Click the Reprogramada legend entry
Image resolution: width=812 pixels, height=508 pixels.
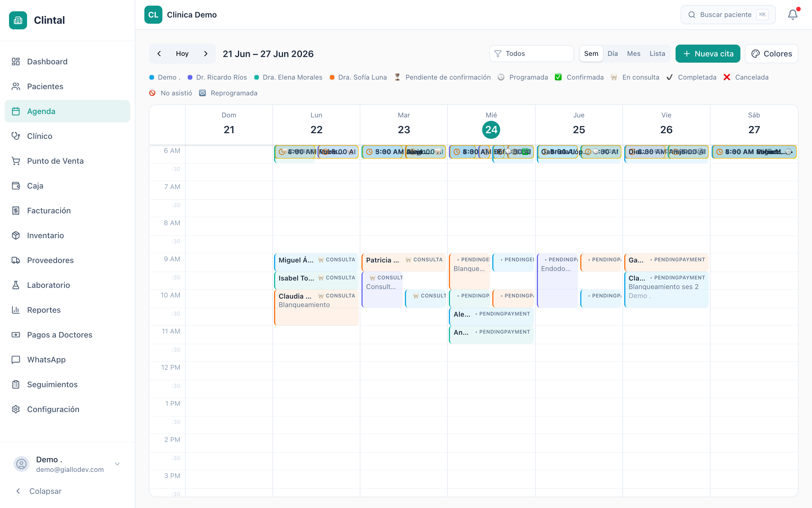pos(228,93)
